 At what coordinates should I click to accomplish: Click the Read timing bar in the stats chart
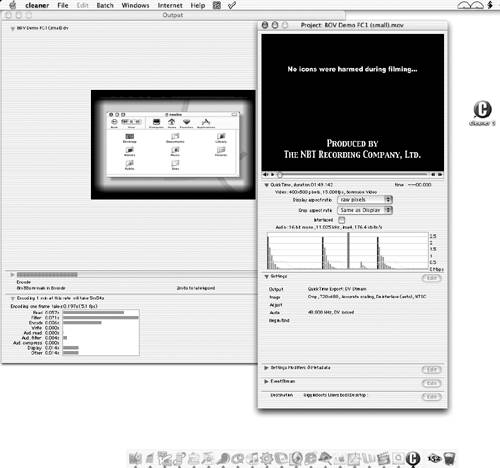(93, 313)
